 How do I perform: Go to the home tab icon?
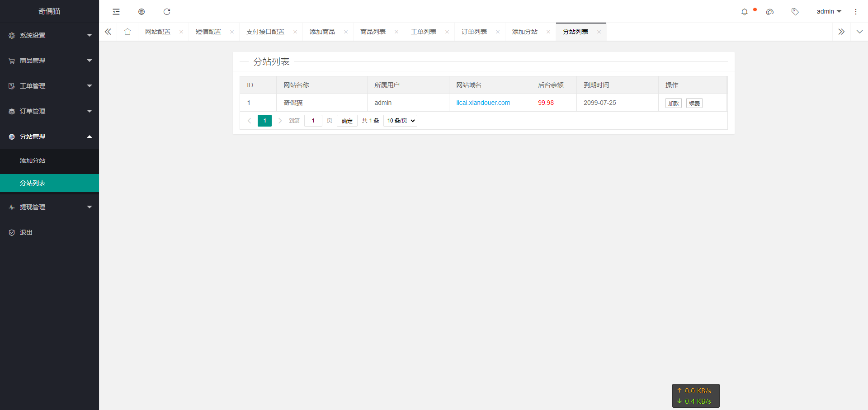click(x=127, y=32)
